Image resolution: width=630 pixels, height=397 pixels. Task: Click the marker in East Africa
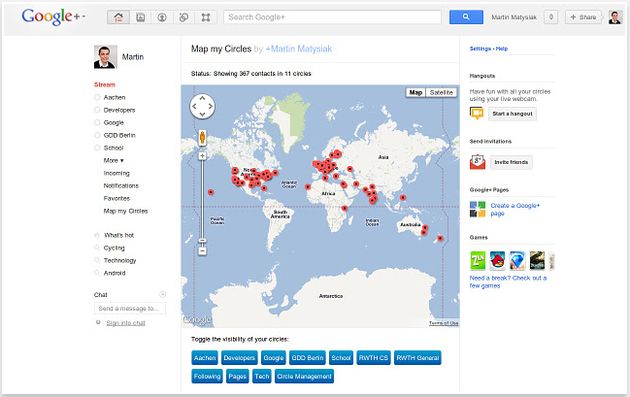tap(344, 208)
